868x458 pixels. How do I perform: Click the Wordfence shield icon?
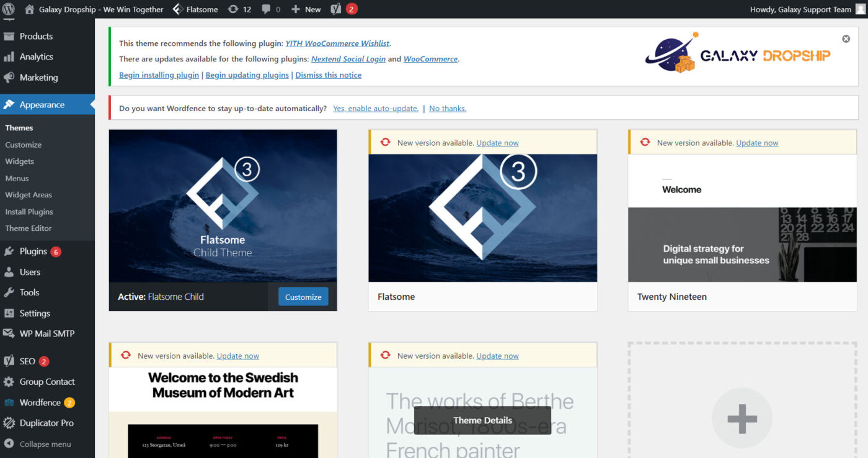(9, 402)
